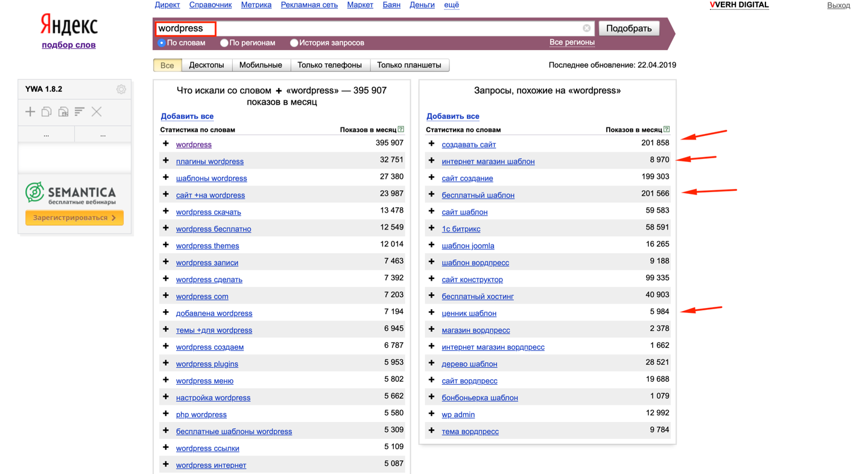The image size is (868, 474).
Task: Switch to the Только телефоны tab
Action: [x=329, y=65]
